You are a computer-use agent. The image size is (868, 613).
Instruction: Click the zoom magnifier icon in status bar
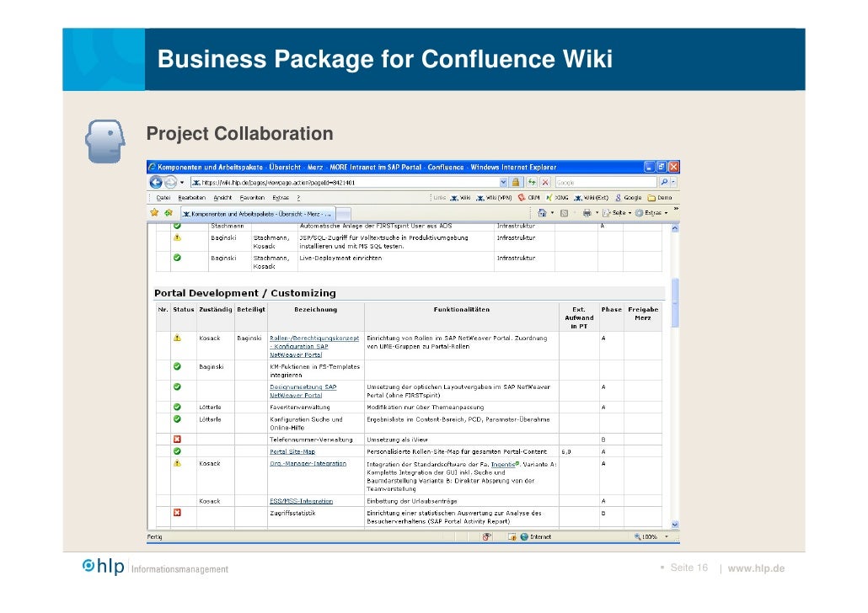(637, 536)
